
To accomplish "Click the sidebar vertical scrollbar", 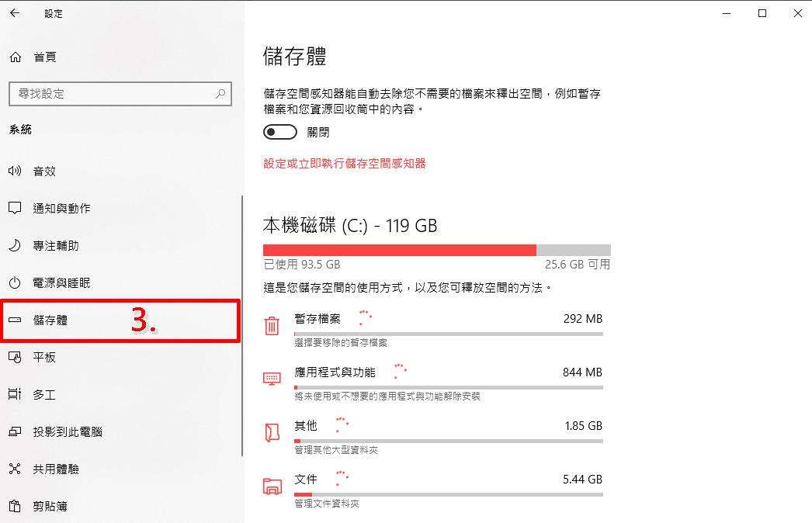I will (x=242, y=326).
